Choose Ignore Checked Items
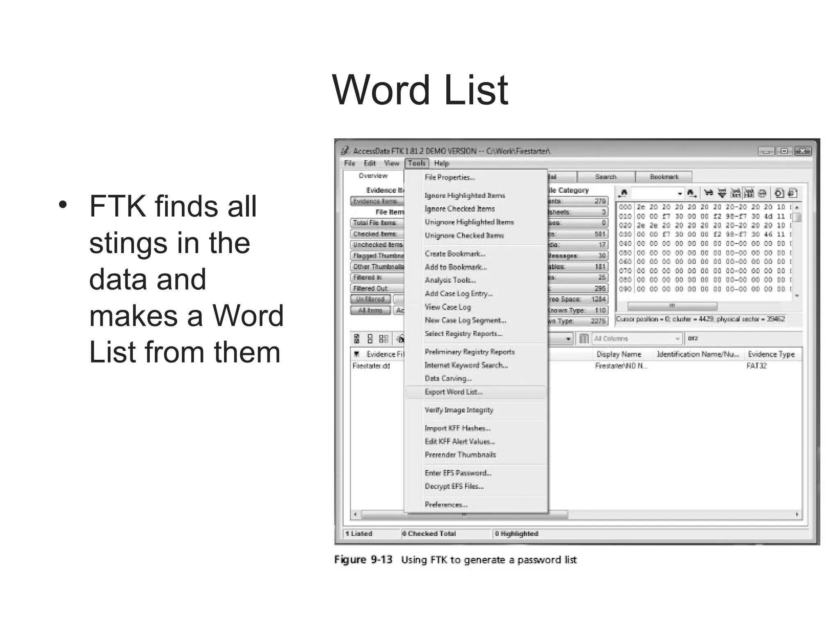This screenshot has height=630, width=840. point(476,209)
